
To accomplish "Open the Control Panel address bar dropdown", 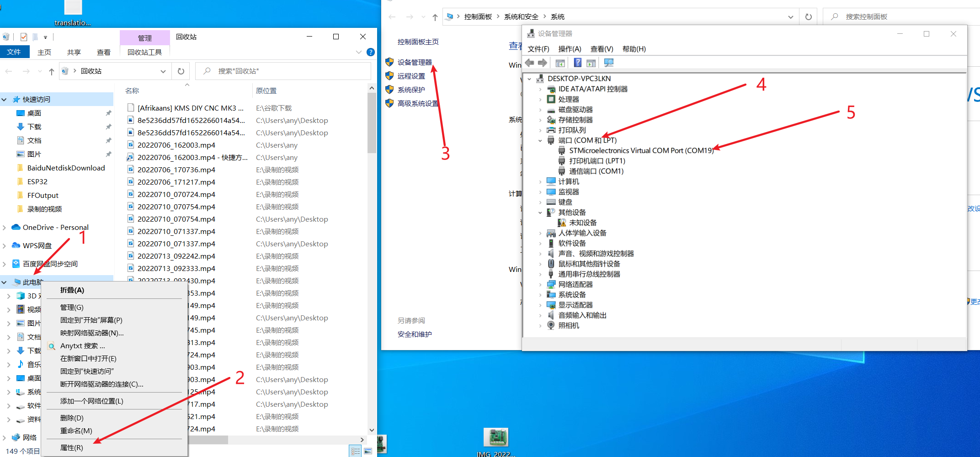I will [791, 17].
